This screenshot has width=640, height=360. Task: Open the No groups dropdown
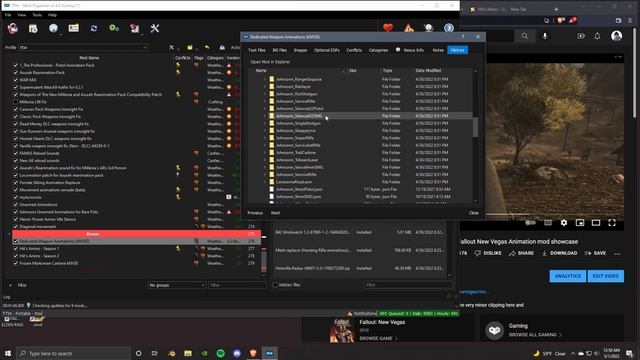point(176,285)
